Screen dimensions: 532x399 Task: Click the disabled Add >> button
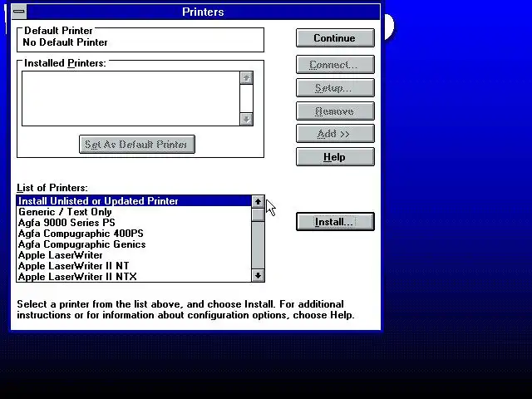tap(335, 134)
